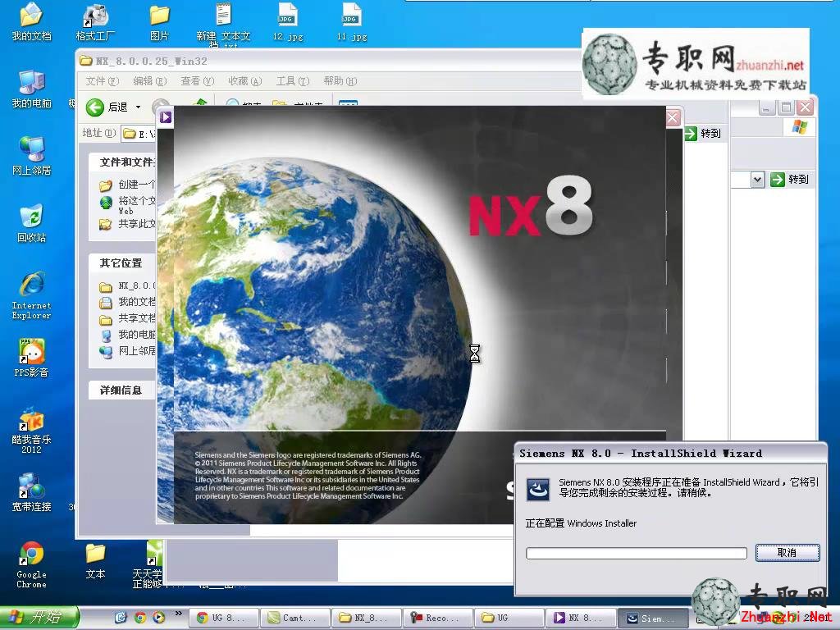This screenshot has width=840, height=630.
Task: Open 我的电脑 on the desktop
Action: click(x=31, y=89)
